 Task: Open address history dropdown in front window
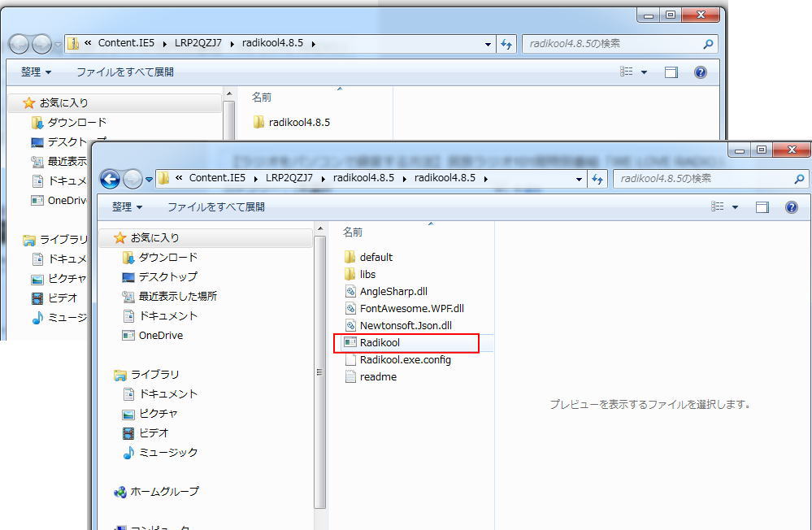point(579,180)
